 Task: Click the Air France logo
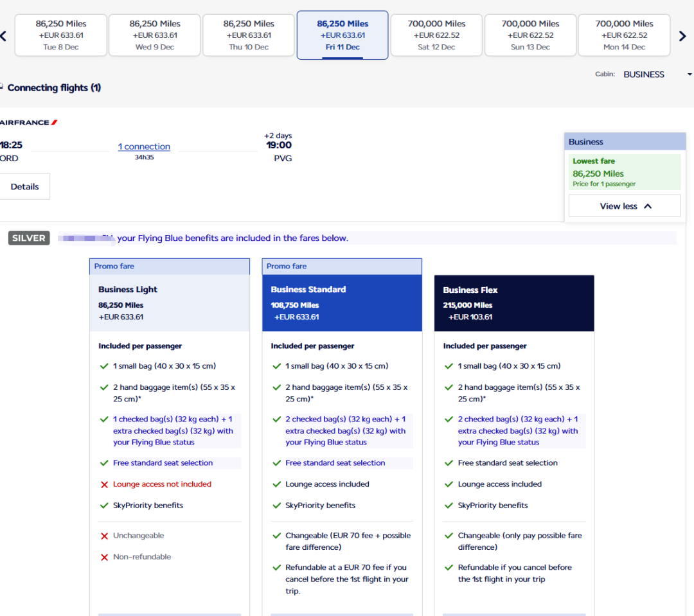coord(28,123)
